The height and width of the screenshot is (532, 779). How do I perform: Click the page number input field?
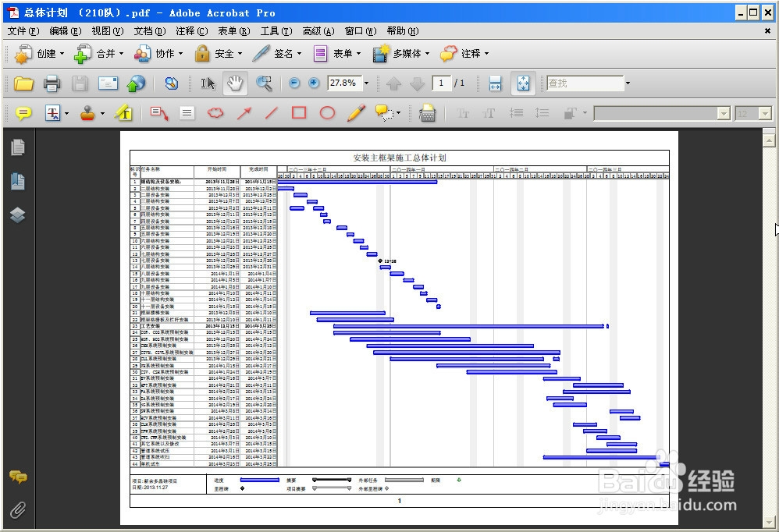point(442,83)
